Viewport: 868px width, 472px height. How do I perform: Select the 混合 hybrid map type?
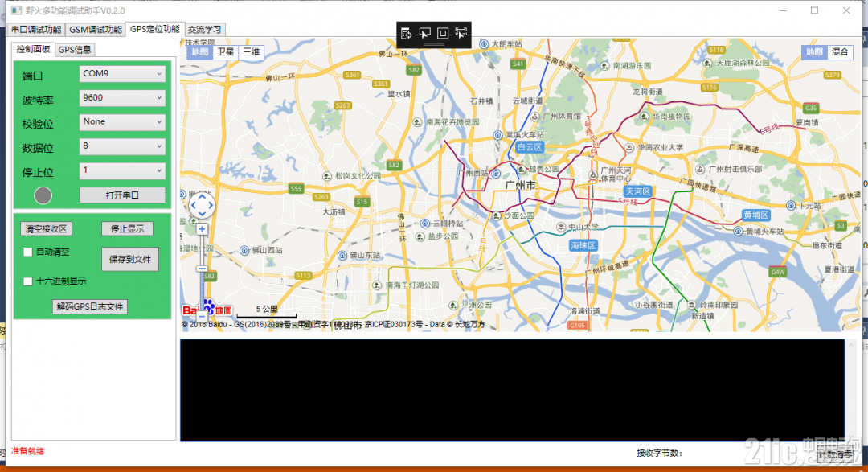coord(840,52)
